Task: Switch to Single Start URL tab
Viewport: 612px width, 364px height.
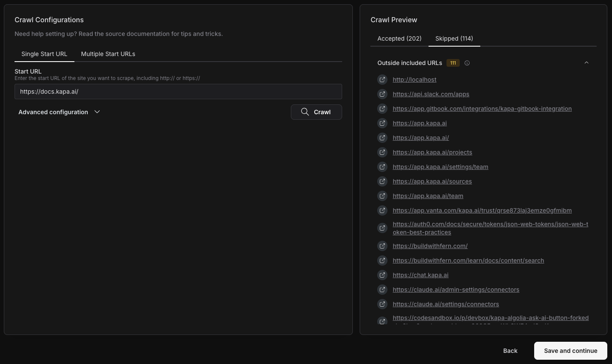Action: coord(44,54)
